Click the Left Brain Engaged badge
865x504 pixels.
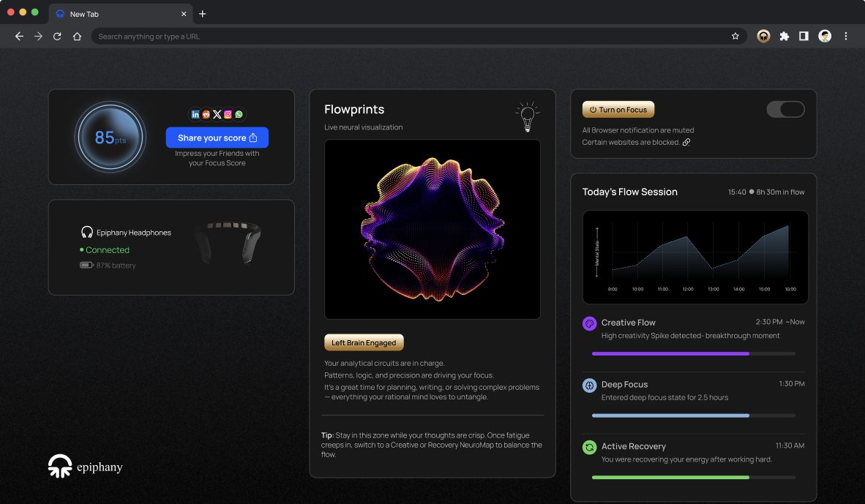click(x=364, y=342)
